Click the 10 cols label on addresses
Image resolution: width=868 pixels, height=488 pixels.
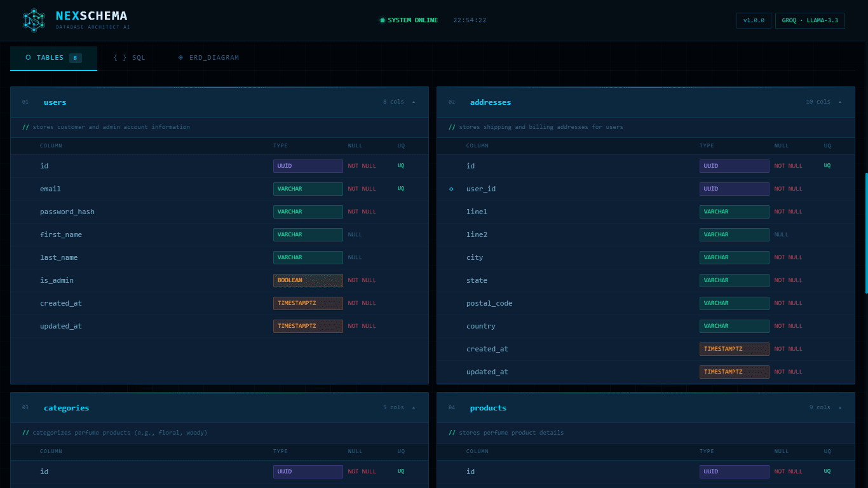[818, 102]
